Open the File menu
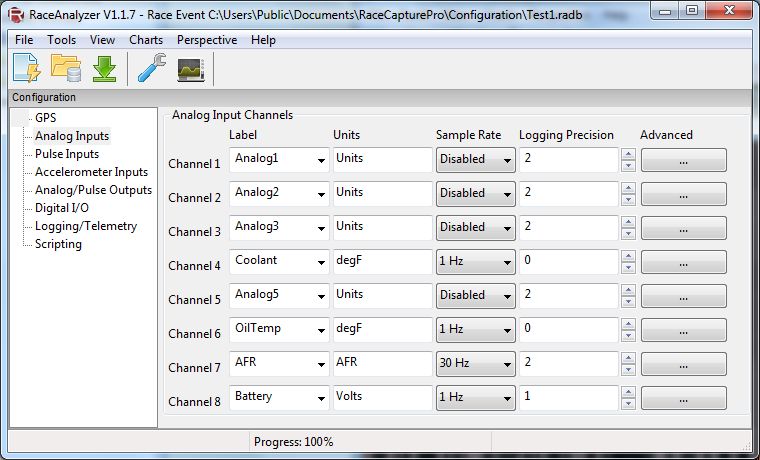This screenshot has width=760, height=460. [24, 40]
